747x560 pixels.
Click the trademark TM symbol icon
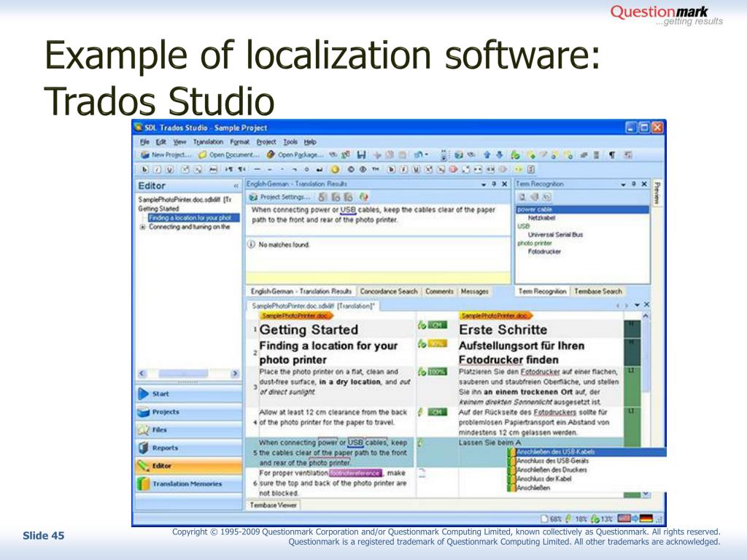376,169
